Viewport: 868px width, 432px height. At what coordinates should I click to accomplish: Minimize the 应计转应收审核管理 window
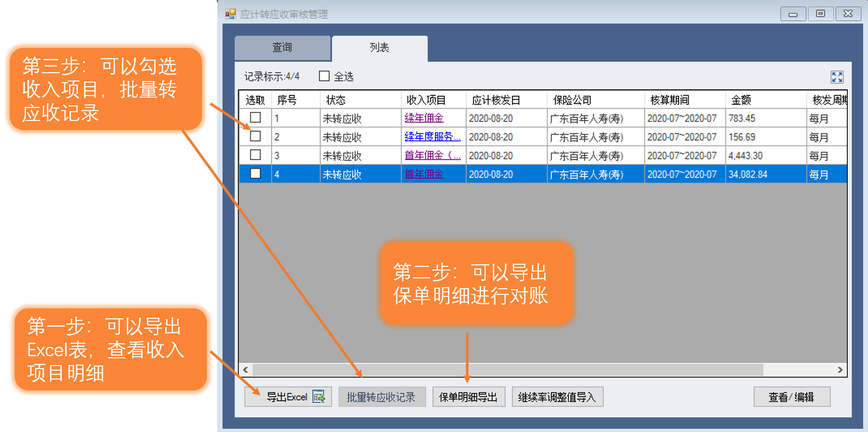tap(793, 14)
